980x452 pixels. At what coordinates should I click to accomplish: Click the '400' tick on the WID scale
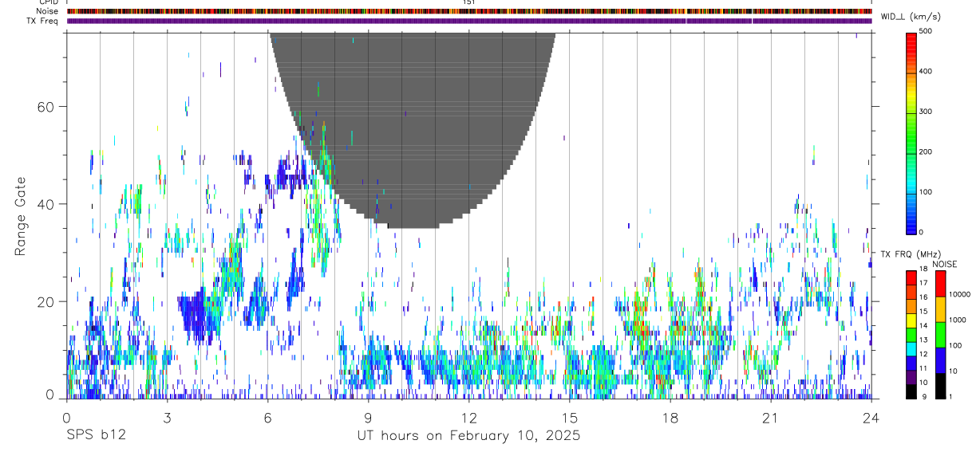(926, 72)
